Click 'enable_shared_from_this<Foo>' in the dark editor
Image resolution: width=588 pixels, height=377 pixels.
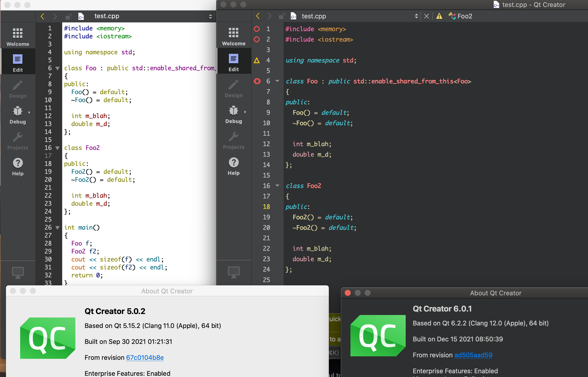pyautogui.click(x=421, y=81)
